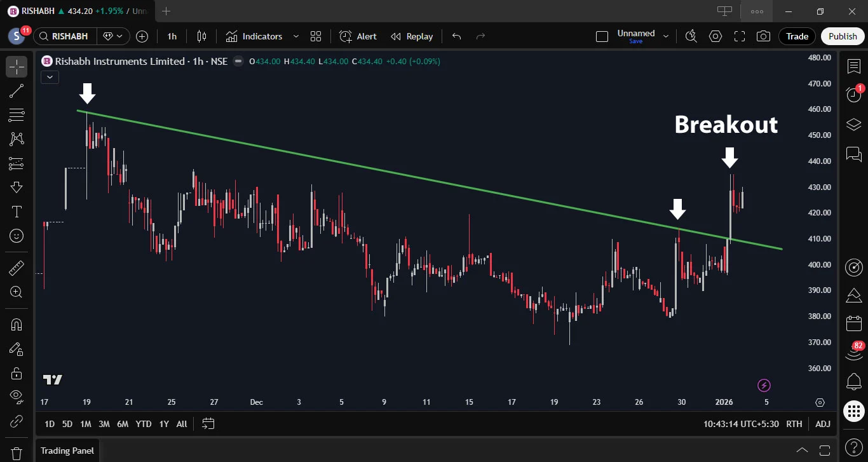Open the go-to-date calendar icon
This screenshot has height=462, width=868.
[x=208, y=423]
